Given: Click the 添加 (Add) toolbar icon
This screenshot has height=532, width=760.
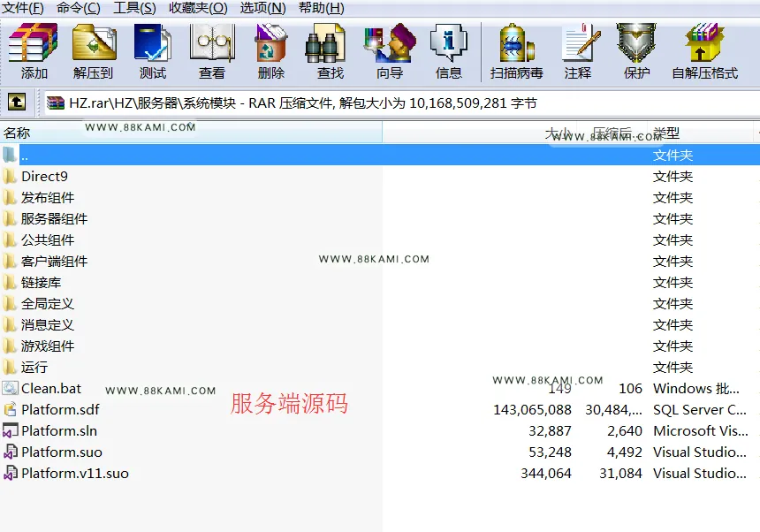Looking at the screenshot, I should click(34, 51).
